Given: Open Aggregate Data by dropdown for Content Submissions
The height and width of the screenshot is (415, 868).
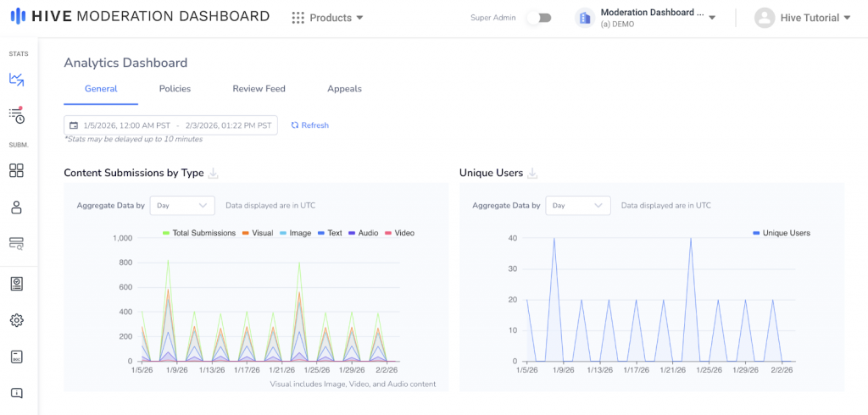Looking at the screenshot, I should pyautogui.click(x=182, y=206).
